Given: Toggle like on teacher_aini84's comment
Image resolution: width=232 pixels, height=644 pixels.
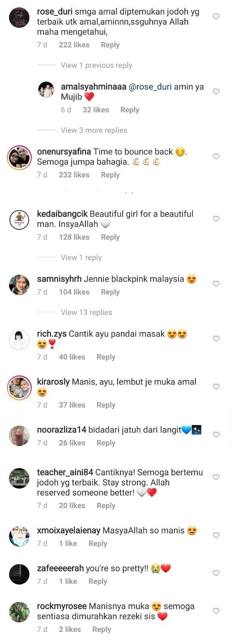Looking at the screenshot, I should [216, 477].
